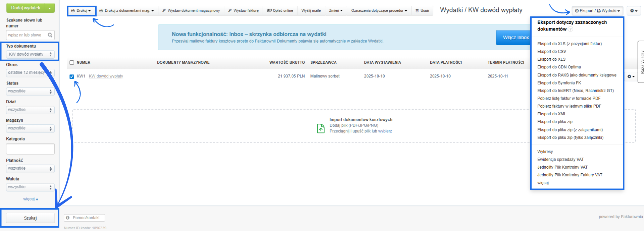Sort by SPRZEDAWCA column header
Image resolution: width=644 pixels, height=234 pixels.
pos(323,63)
